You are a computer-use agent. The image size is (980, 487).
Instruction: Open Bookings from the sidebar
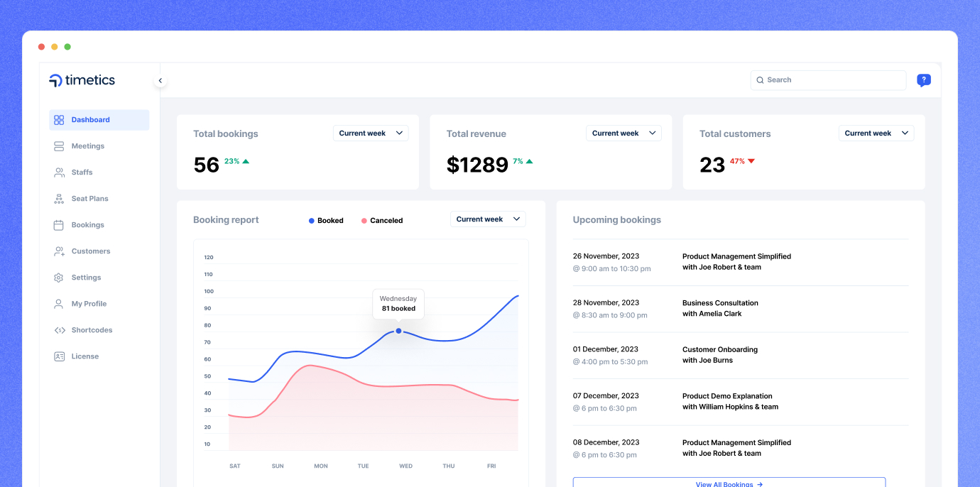[88, 225]
